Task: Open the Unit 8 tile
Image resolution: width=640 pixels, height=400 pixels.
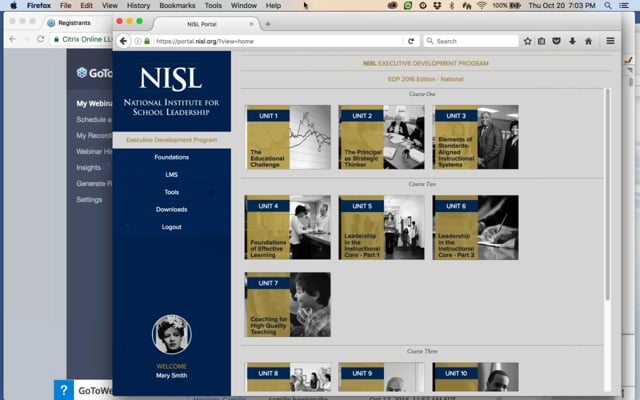Action: (288, 377)
